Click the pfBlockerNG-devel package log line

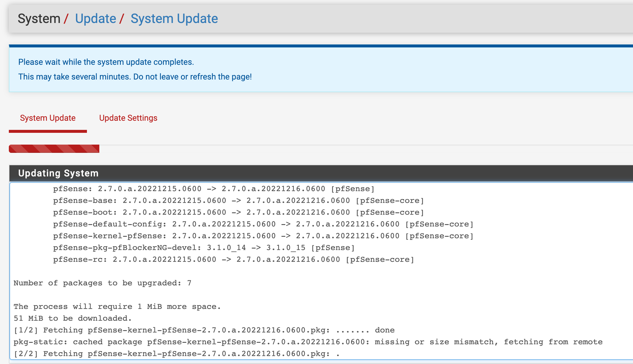coord(203,248)
